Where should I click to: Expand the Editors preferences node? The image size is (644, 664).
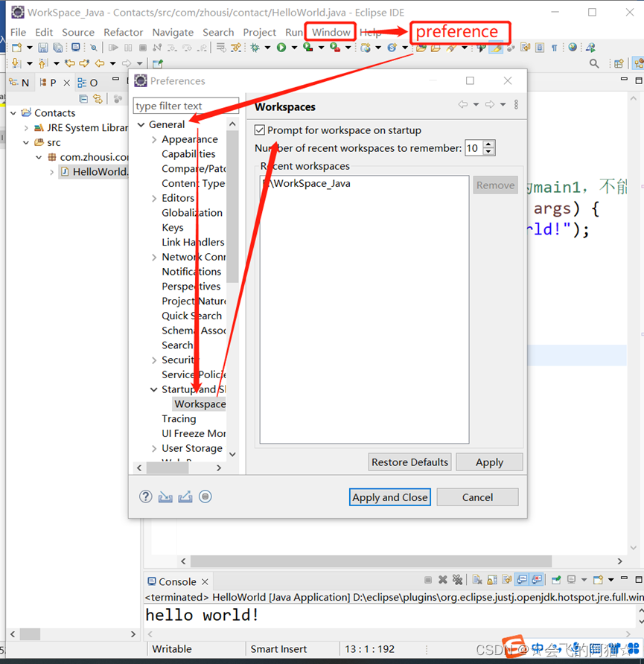(154, 198)
